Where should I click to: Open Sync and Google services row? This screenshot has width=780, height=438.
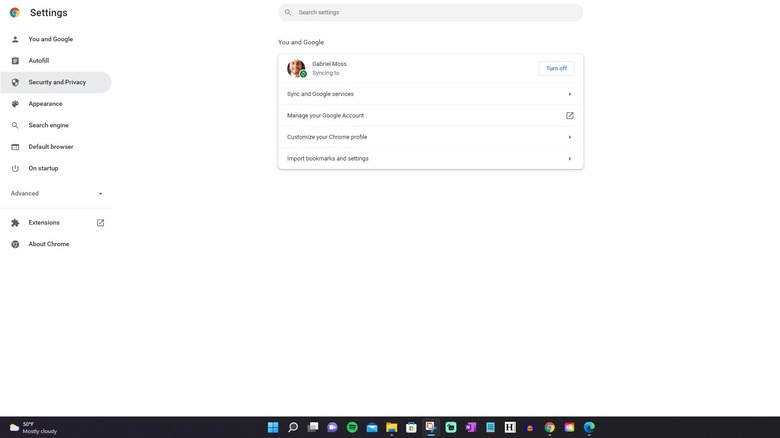coord(430,94)
